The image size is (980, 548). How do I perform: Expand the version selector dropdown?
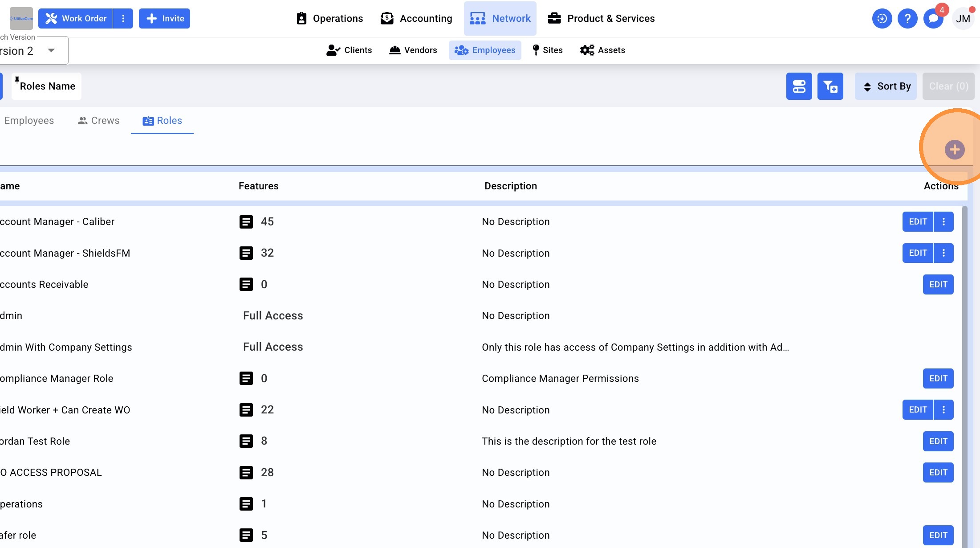51,50
